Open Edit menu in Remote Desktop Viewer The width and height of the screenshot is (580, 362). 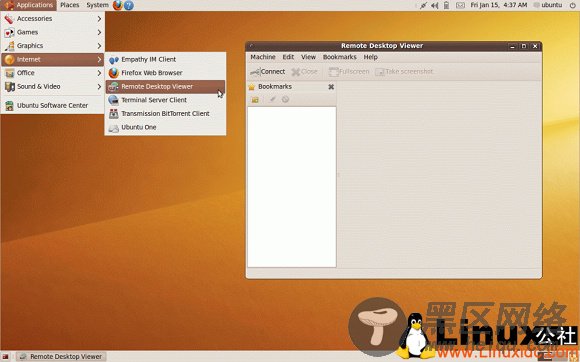pyautogui.click(x=288, y=57)
